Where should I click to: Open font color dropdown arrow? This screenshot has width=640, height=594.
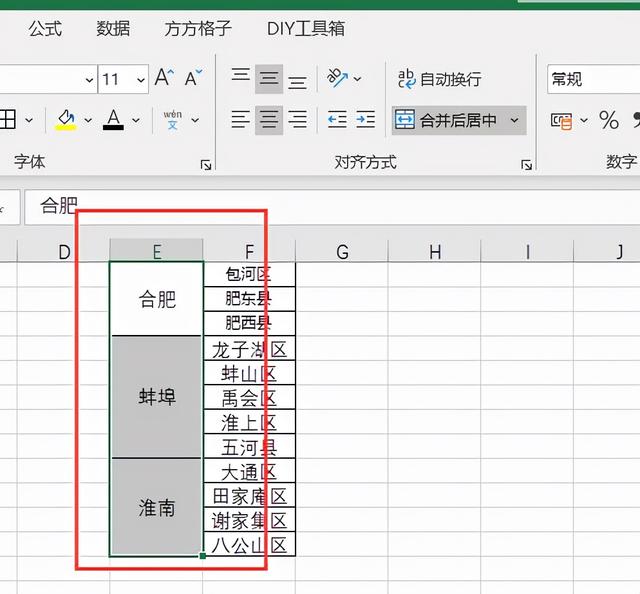tap(136, 120)
